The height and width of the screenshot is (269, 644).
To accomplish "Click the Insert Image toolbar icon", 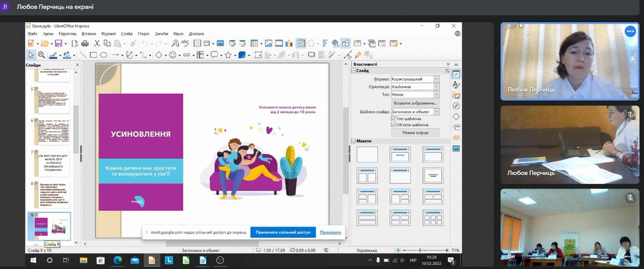I will pos(268,43).
